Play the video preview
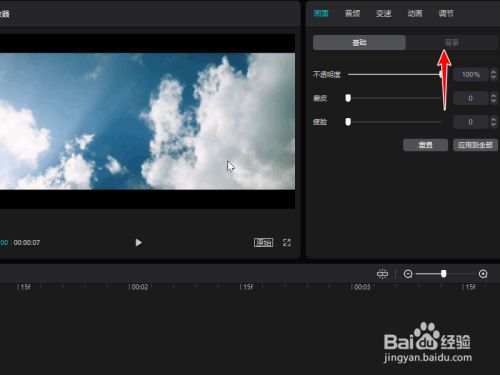 [138, 242]
